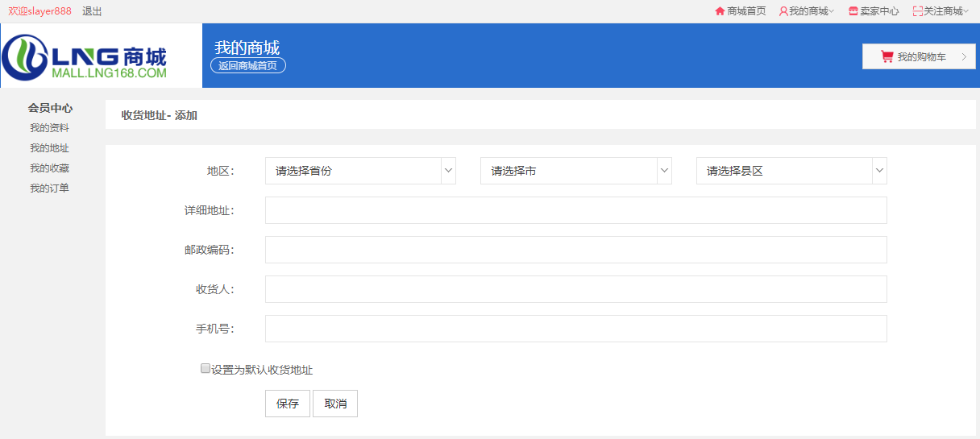
Task: Click the home icon beside 商城首页
Action: [x=720, y=11]
